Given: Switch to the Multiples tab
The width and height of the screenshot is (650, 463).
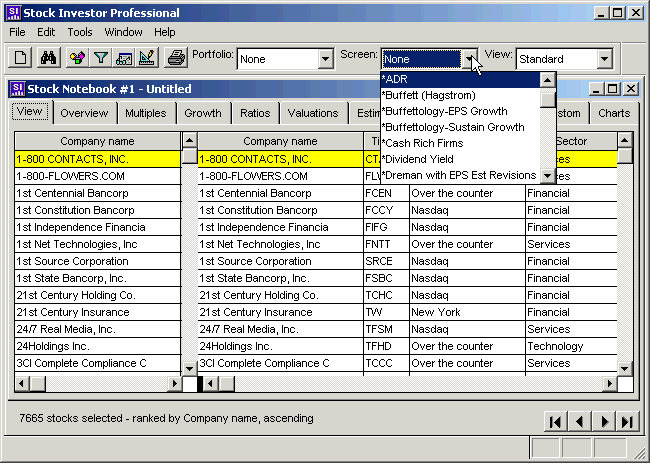Looking at the screenshot, I should [146, 113].
